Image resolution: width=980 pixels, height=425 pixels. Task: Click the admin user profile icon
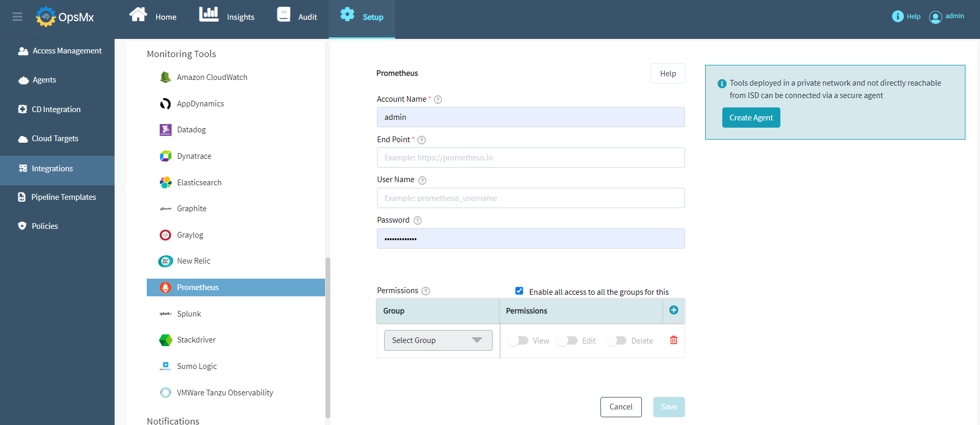[x=935, y=17]
